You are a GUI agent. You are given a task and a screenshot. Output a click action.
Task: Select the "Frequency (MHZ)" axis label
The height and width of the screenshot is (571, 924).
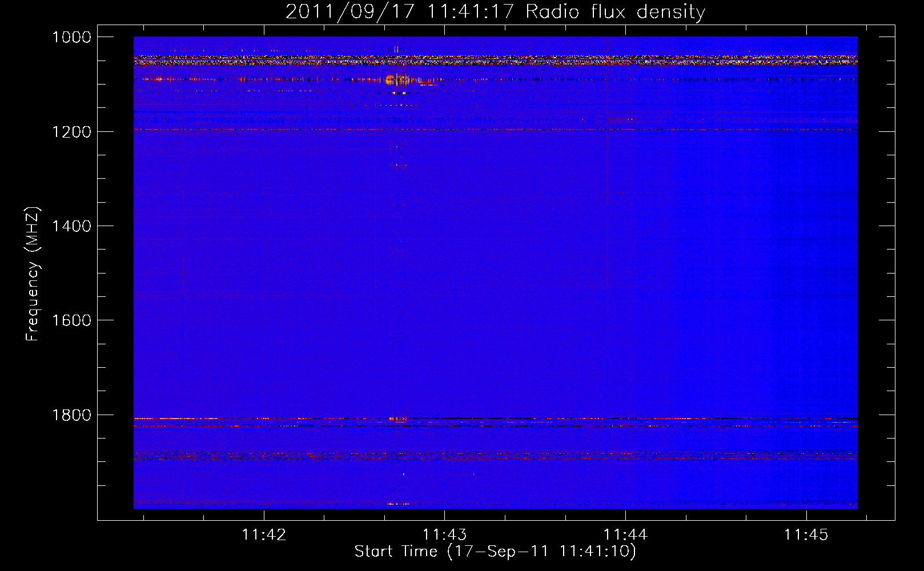coord(33,274)
